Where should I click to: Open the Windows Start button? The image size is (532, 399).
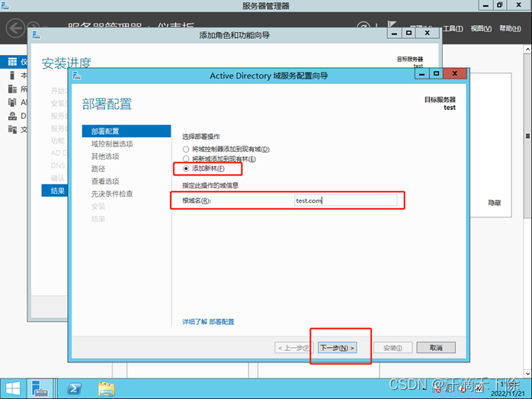[13, 388]
